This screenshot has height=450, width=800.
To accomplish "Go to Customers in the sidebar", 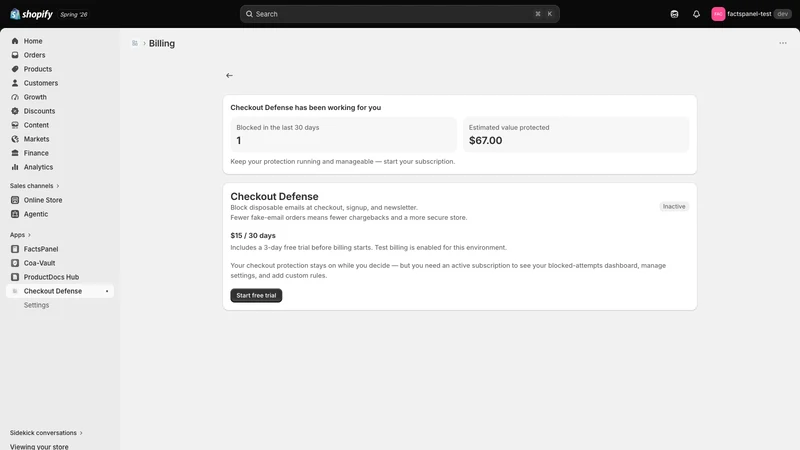I will tap(41, 83).
